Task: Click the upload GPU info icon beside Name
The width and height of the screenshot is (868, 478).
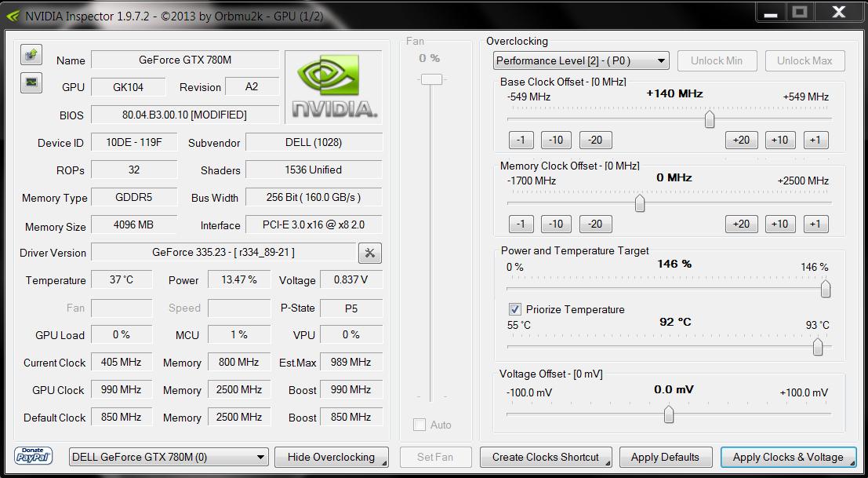Action: click(x=31, y=54)
